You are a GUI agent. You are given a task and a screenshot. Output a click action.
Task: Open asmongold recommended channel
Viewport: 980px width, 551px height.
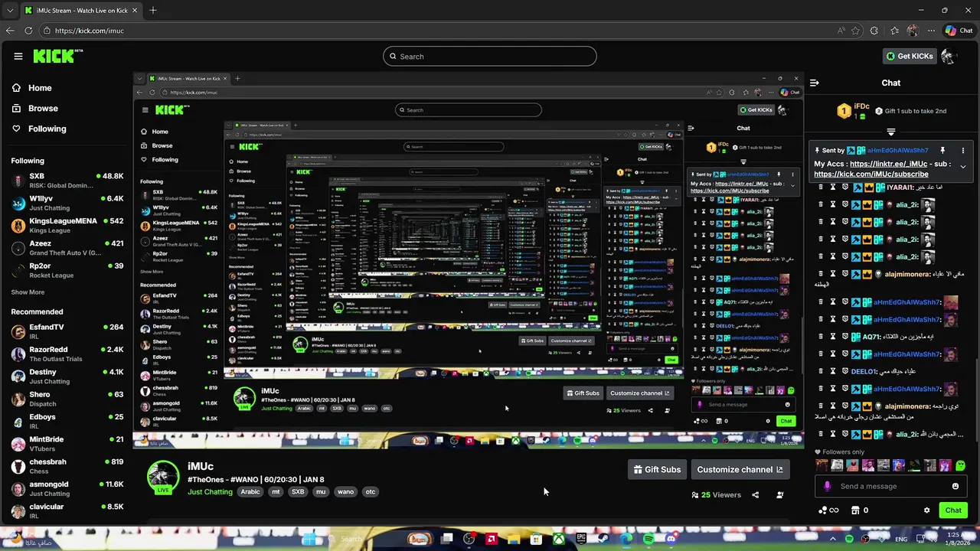tap(67, 488)
